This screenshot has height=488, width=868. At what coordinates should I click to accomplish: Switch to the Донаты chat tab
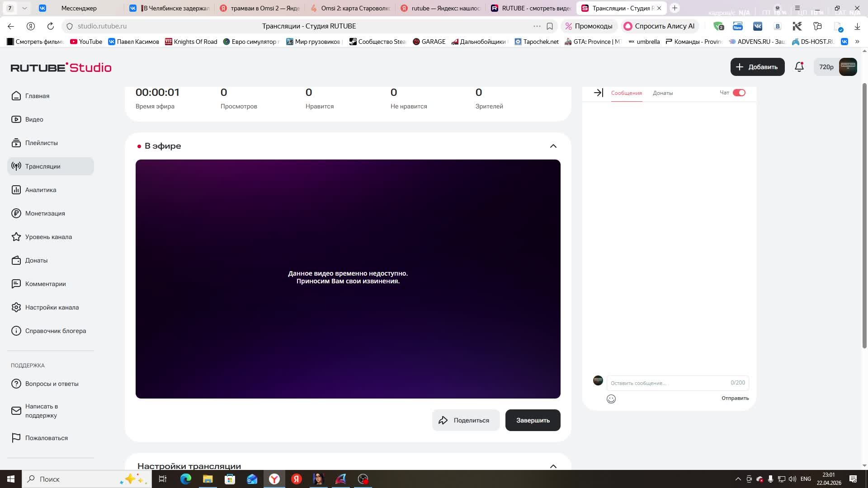[x=662, y=93]
